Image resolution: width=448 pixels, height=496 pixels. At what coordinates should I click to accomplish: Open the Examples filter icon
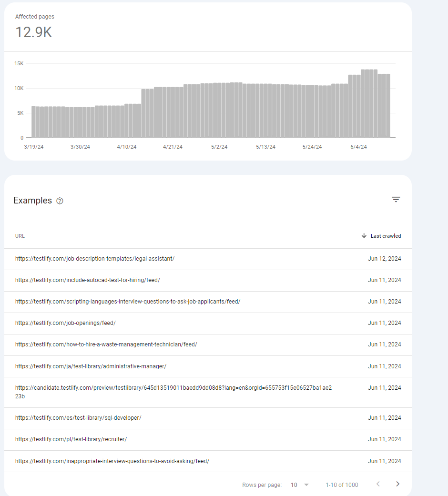396,199
